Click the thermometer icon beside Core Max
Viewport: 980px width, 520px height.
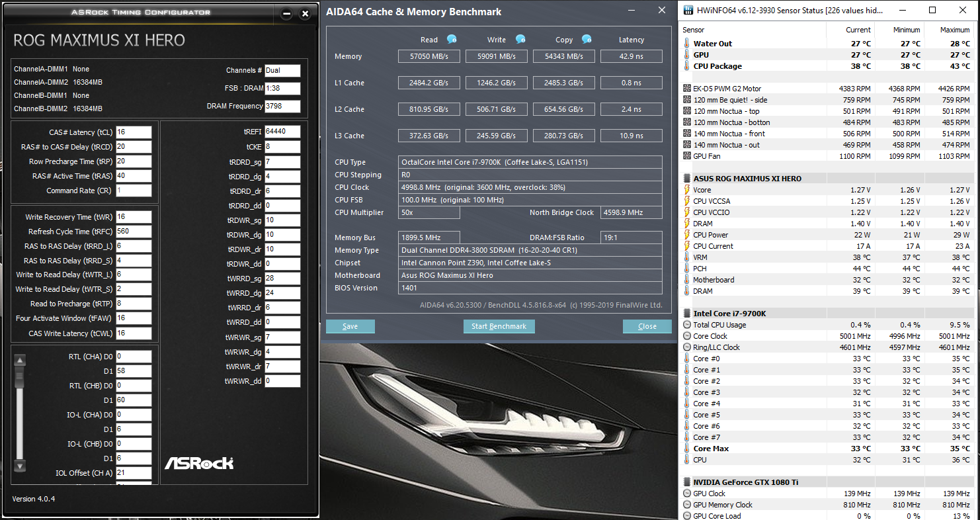coord(687,449)
